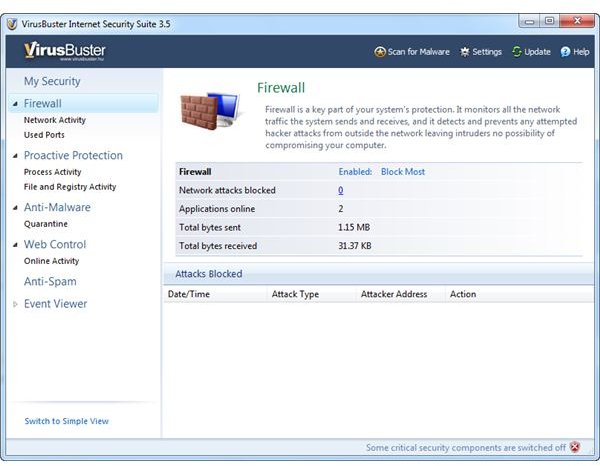Image resolution: width=600 pixels, height=466 pixels.
Task: Open My Security in the sidebar
Action: [x=52, y=81]
